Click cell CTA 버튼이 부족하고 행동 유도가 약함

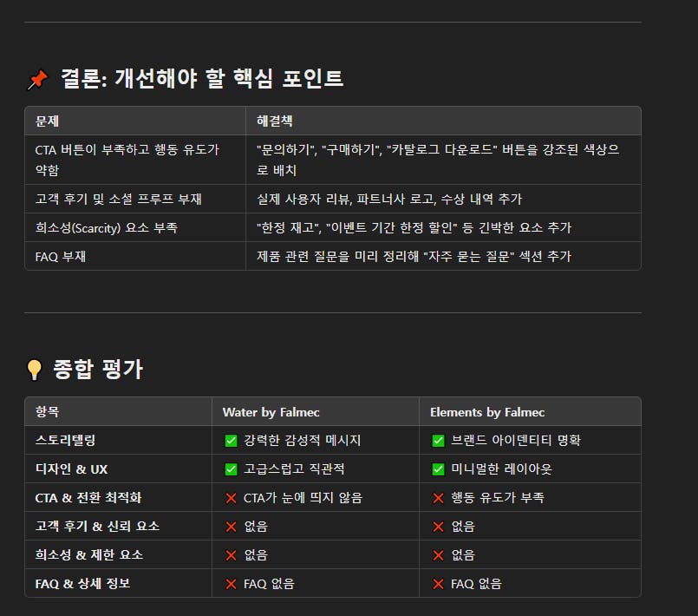[x=135, y=160]
